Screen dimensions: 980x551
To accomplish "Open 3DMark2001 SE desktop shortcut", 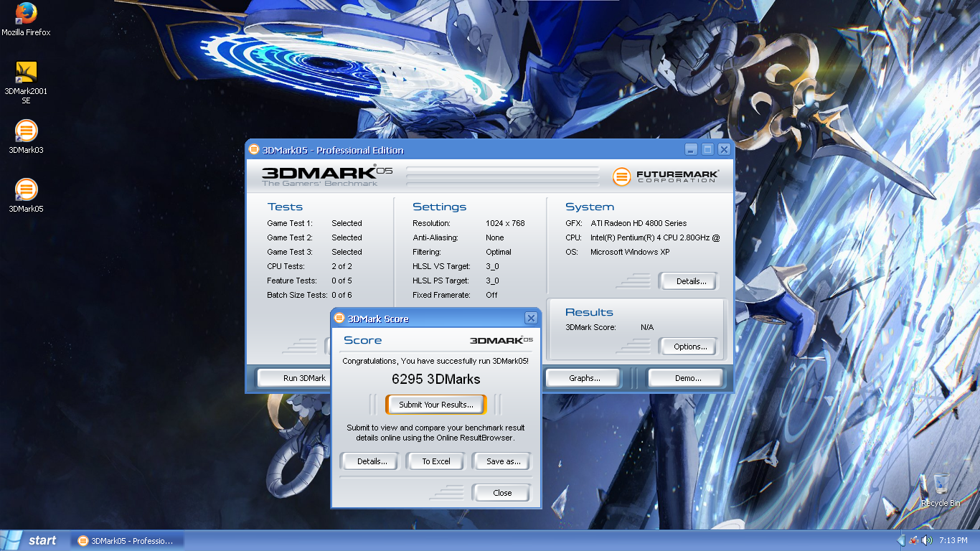I will tap(26, 83).
